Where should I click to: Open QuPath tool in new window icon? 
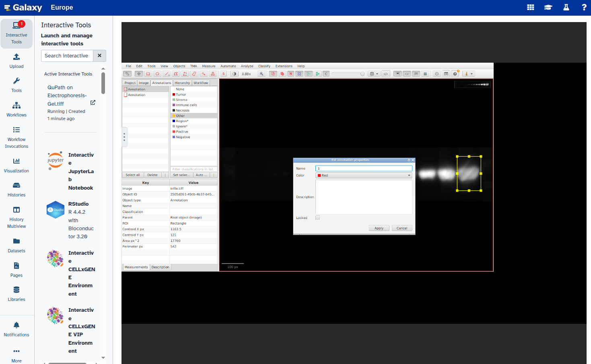tap(93, 102)
